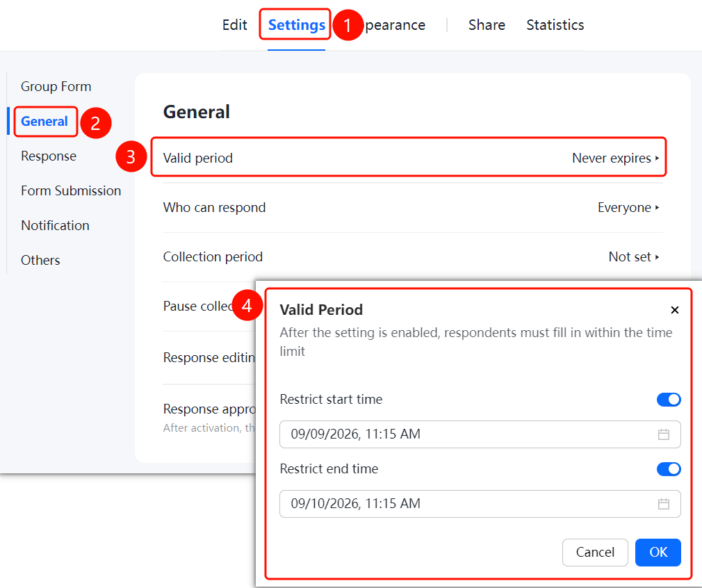Select Response in sidebar
702x588 pixels.
pyautogui.click(x=49, y=156)
